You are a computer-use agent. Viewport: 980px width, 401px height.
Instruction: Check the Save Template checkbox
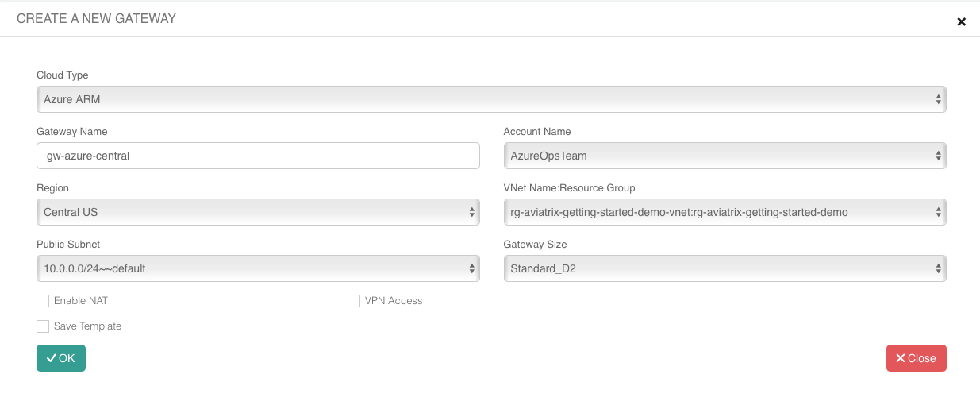43,326
